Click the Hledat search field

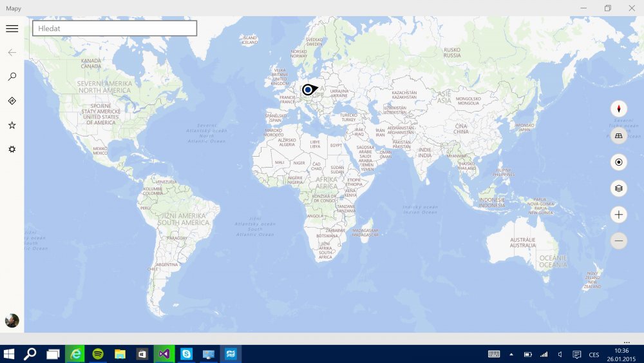pyautogui.click(x=115, y=28)
